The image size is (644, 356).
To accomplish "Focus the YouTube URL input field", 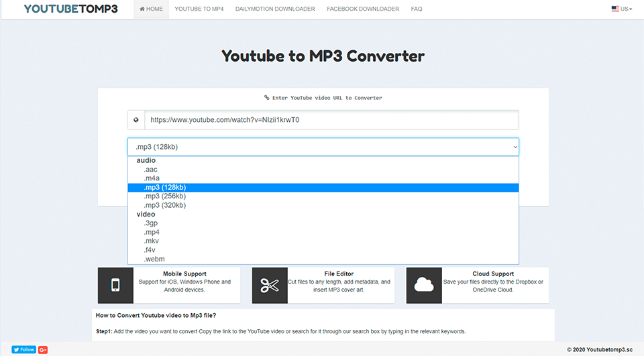I will tap(332, 120).
